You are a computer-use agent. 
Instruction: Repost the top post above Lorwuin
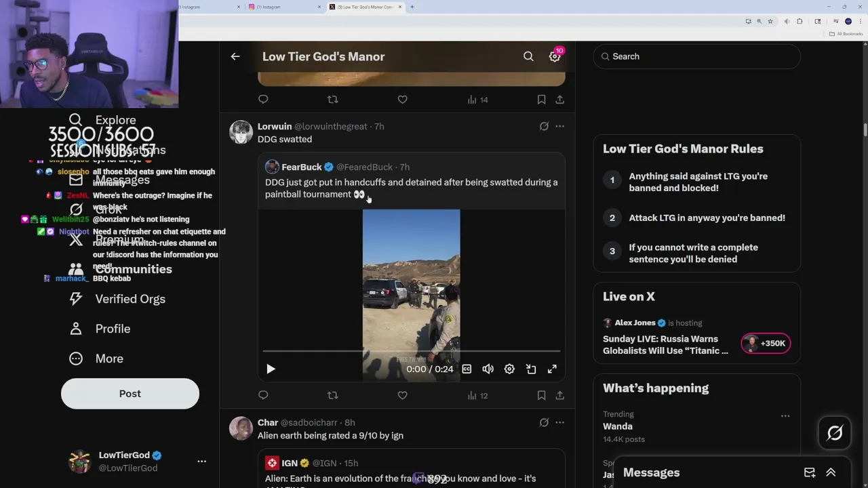click(332, 100)
